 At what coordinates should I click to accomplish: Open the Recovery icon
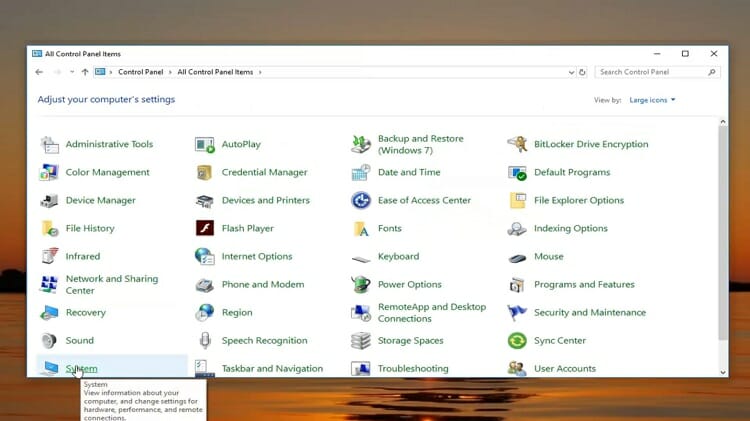click(x=50, y=312)
